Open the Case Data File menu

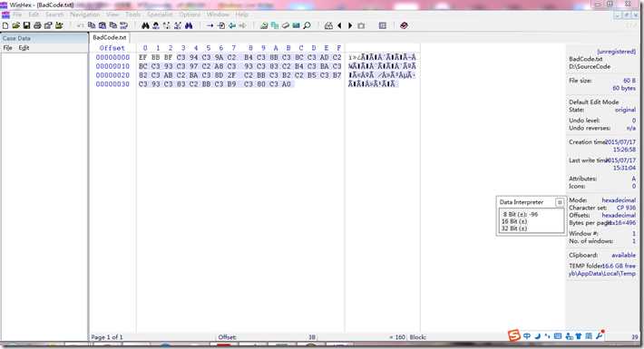(8, 48)
